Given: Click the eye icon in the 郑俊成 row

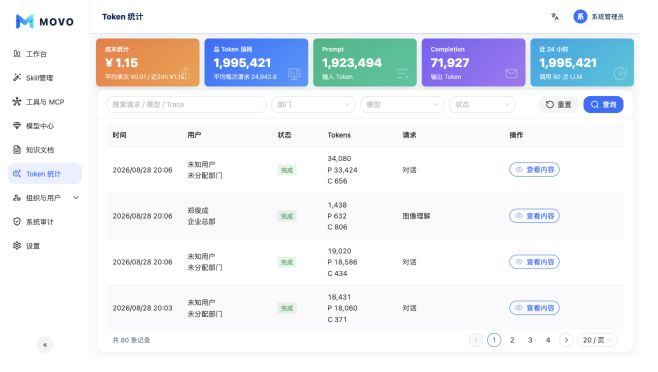Looking at the screenshot, I should 519,216.
